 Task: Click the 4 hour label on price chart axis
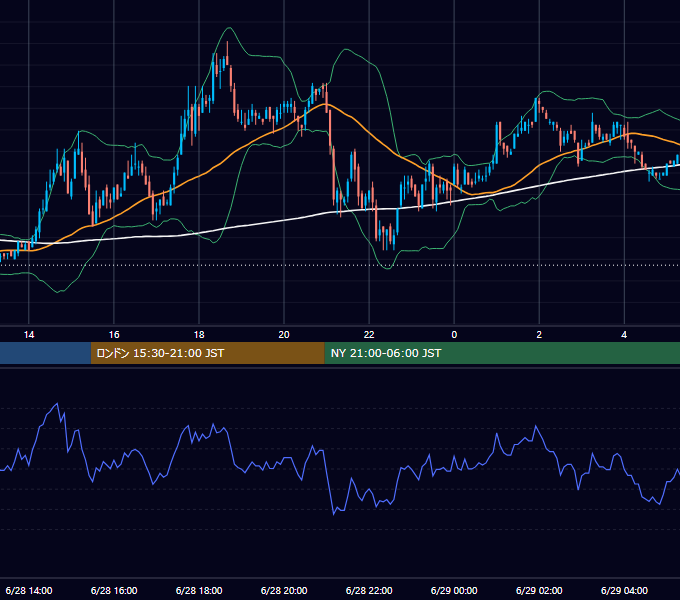[x=624, y=335]
